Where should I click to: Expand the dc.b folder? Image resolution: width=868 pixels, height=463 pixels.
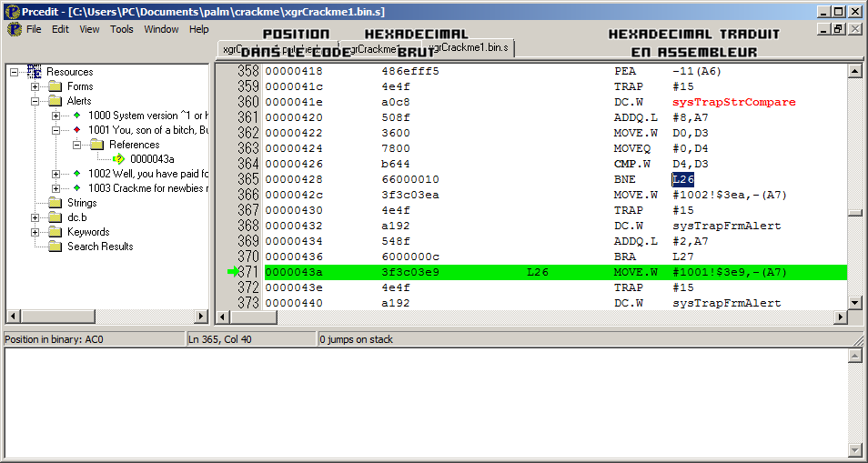coord(35,217)
